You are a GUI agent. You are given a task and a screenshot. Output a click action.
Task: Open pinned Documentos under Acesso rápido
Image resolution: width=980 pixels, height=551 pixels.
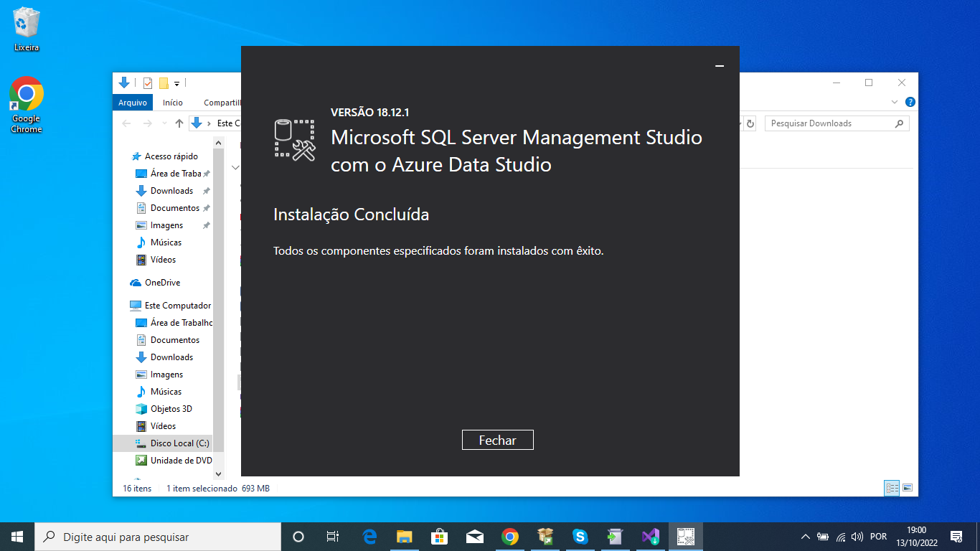click(172, 208)
